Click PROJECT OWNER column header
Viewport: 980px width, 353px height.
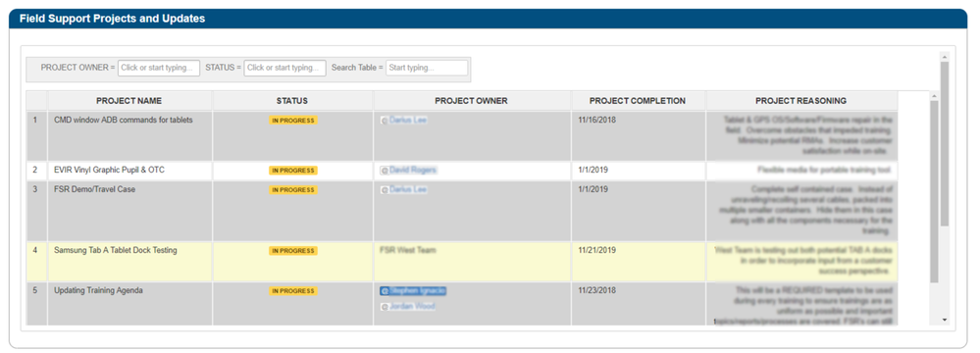click(x=472, y=101)
